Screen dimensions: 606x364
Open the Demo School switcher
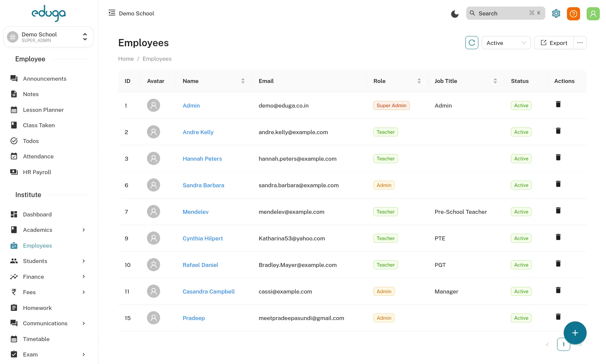coord(48,37)
